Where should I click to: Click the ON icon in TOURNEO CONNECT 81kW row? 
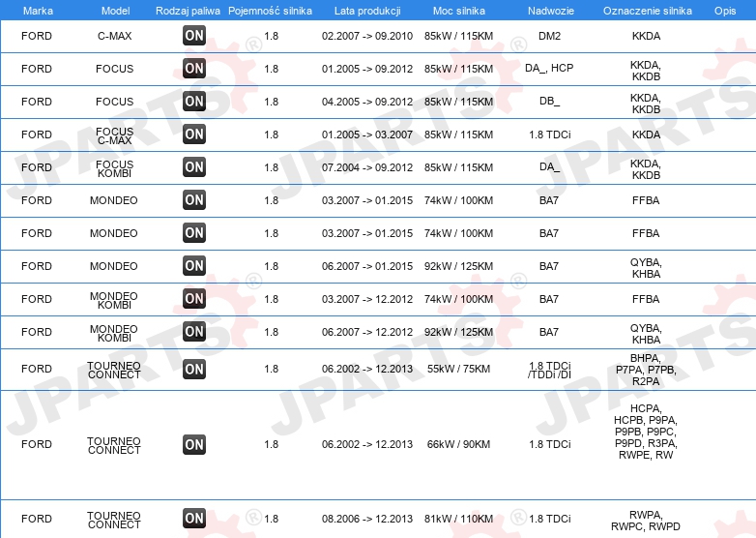click(194, 519)
